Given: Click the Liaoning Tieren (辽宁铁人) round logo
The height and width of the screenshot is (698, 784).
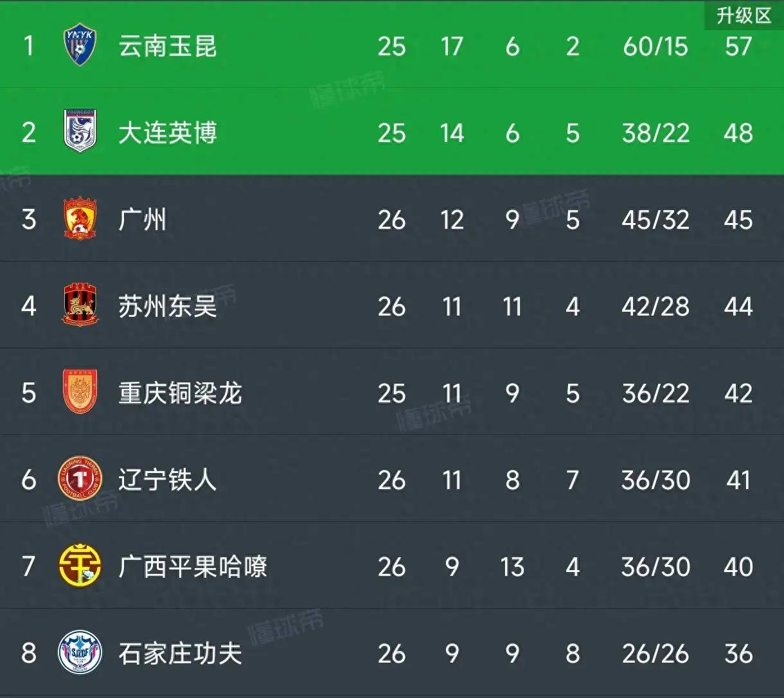Looking at the screenshot, I should (x=80, y=479).
